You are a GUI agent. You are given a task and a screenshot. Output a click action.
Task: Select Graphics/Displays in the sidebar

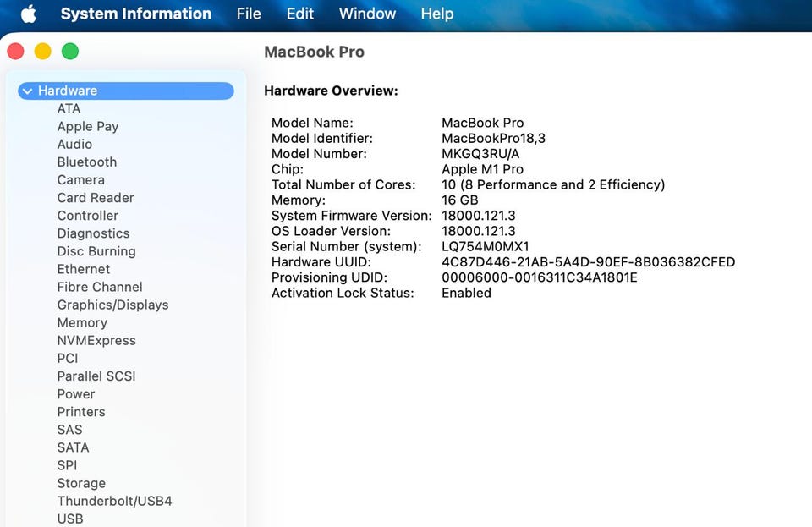coord(112,305)
